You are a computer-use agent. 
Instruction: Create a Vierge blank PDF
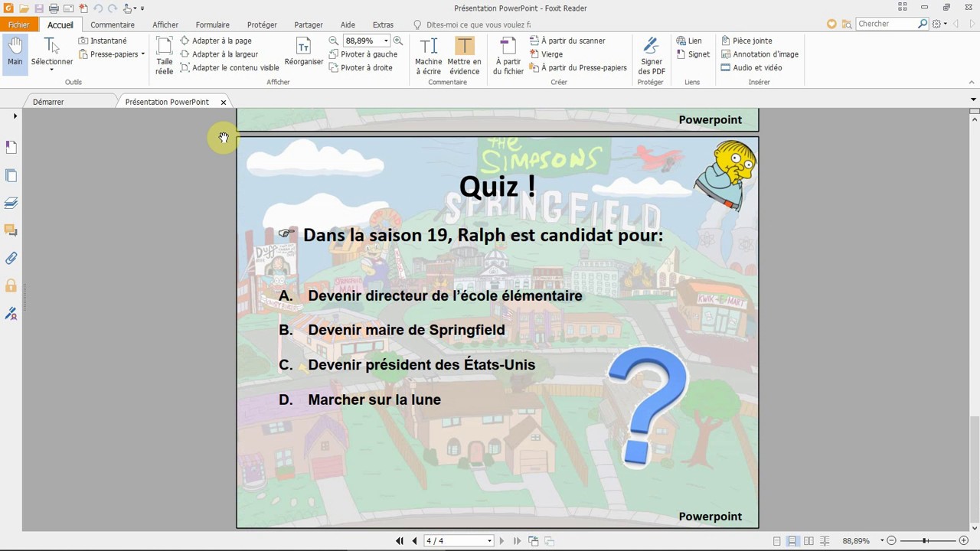[x=546, y=54]
